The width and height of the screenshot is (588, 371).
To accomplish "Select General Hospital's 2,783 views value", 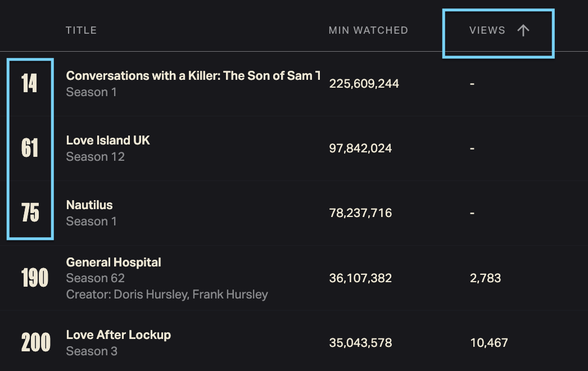I will tap(485, 278).
